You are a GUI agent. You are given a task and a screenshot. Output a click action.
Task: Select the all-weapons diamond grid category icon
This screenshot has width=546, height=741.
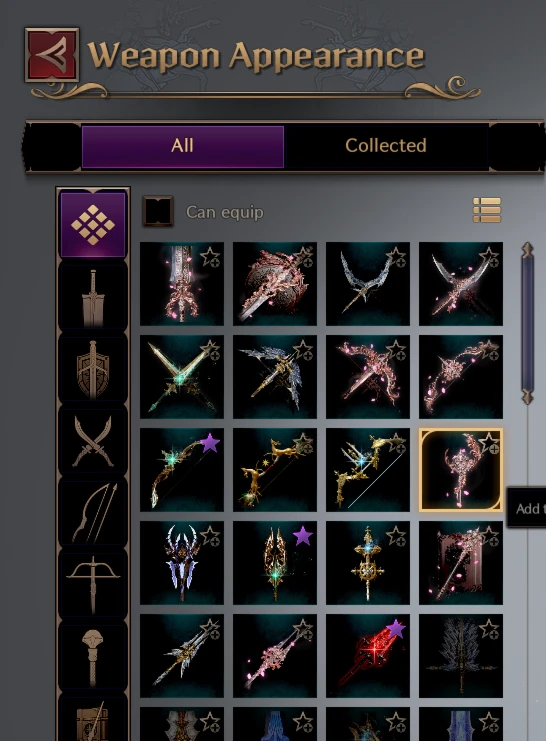click(93, 224)
